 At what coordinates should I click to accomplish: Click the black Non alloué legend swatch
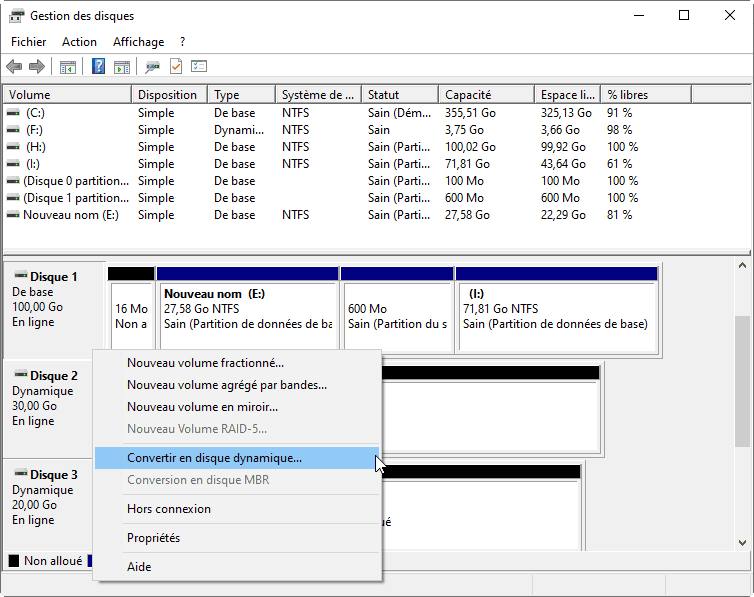point(13,561)
